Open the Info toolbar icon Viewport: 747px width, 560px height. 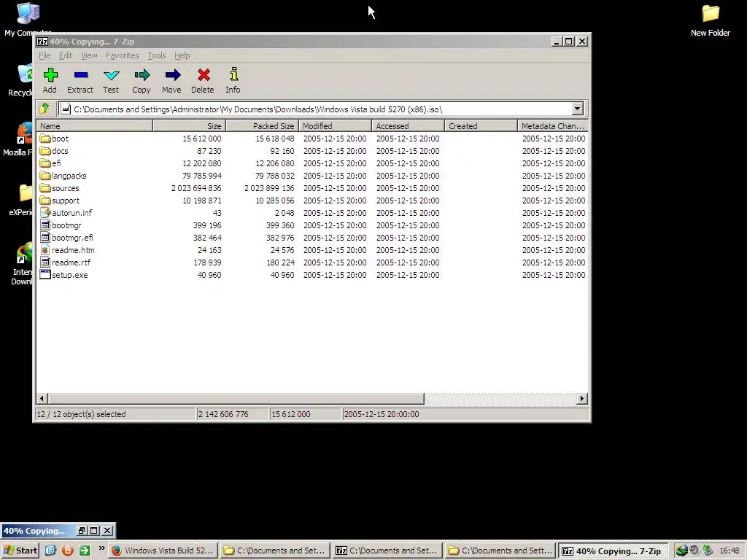[233, 74]
